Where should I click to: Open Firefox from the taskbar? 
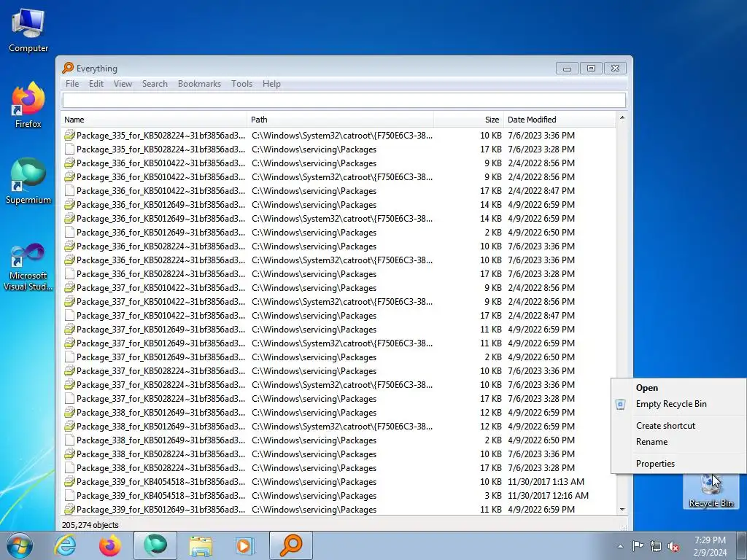pos(110,545)
